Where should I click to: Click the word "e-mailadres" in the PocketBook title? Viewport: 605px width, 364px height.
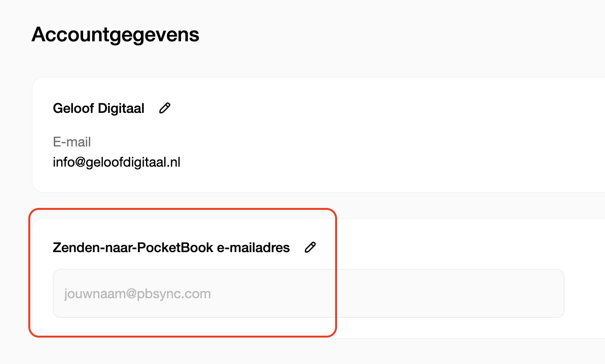254,248
